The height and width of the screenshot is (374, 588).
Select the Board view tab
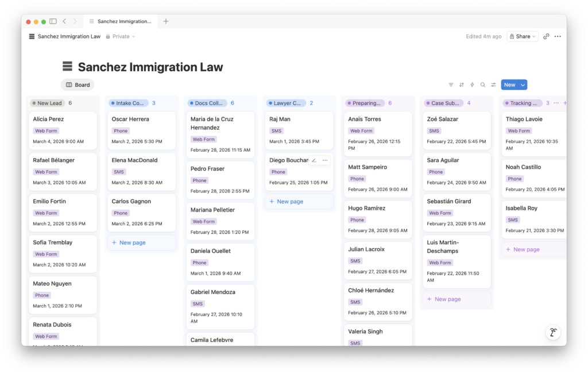[x=78, y=85]
